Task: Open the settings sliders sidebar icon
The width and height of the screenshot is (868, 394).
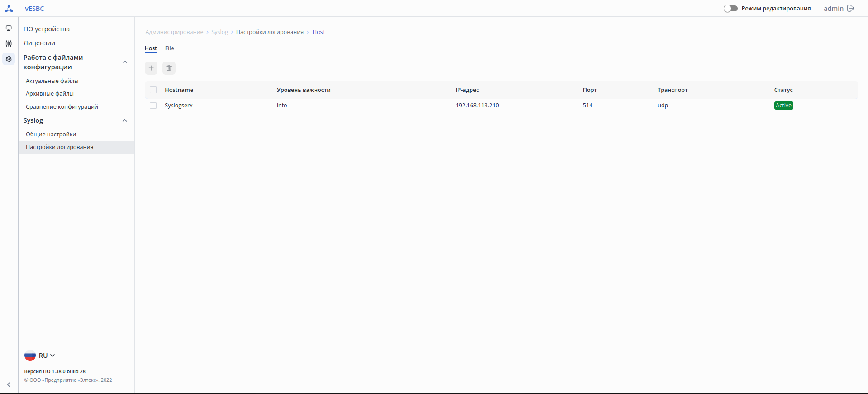Action: pyautogui.click(x=9, y=43)
